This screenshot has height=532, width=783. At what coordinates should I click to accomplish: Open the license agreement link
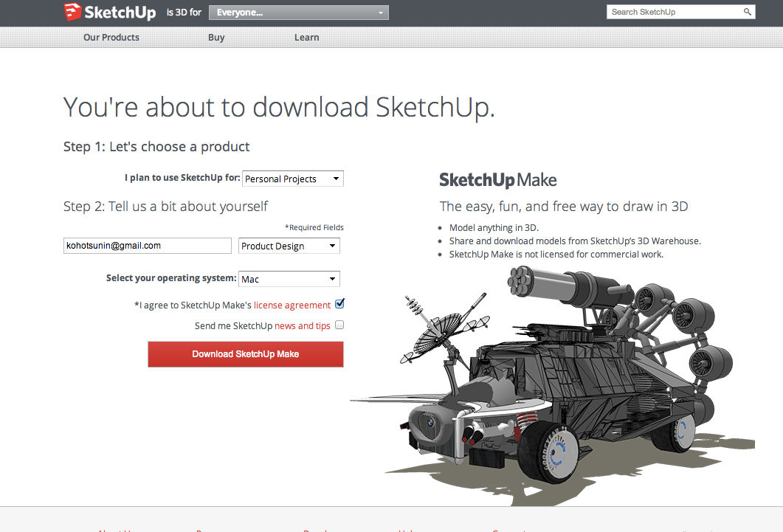click(x=292, y=305)
